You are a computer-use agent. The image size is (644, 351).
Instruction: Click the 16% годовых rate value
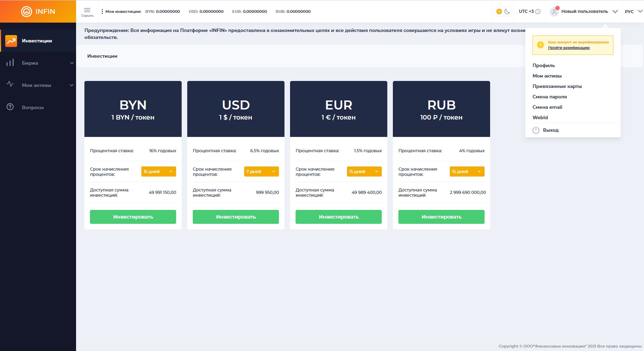(x=163, y=151)
